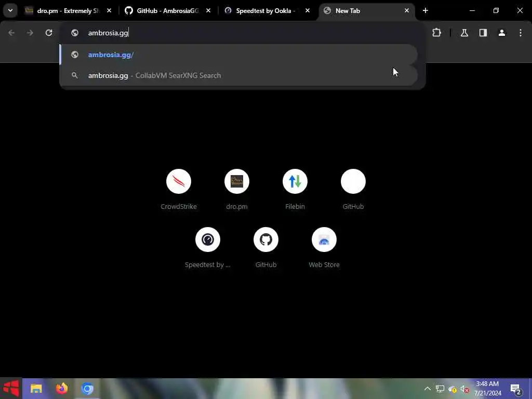Open the clock showing 3:48 AM

[x=487, y=389]
